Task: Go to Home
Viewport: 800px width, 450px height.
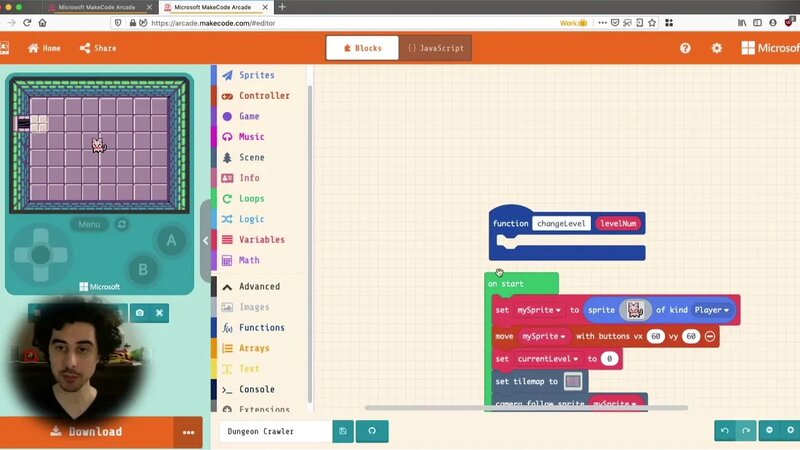Action: [x=44, y=48]
